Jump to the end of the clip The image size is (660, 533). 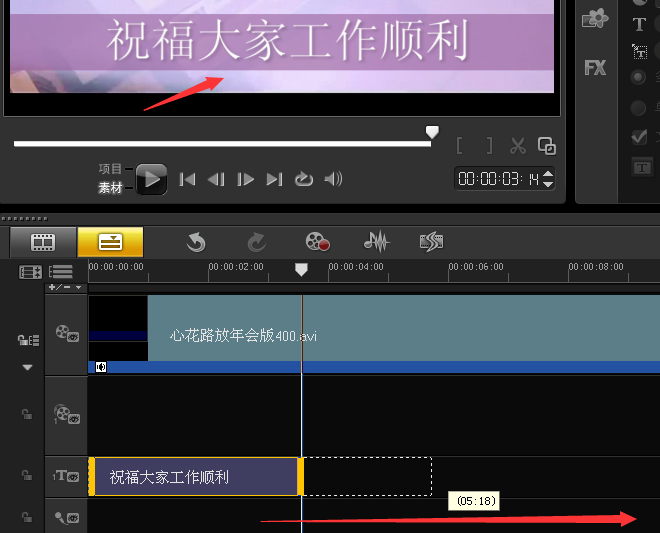click(274, 179)
